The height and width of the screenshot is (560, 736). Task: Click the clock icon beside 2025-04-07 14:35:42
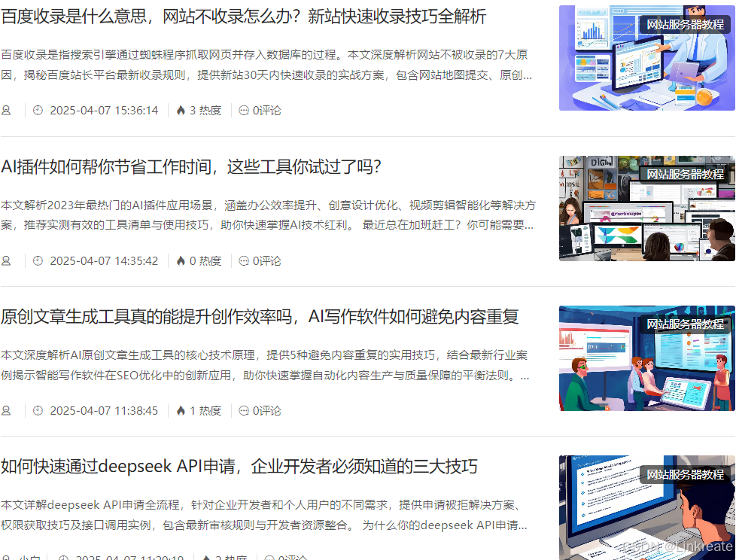[38, 260]
